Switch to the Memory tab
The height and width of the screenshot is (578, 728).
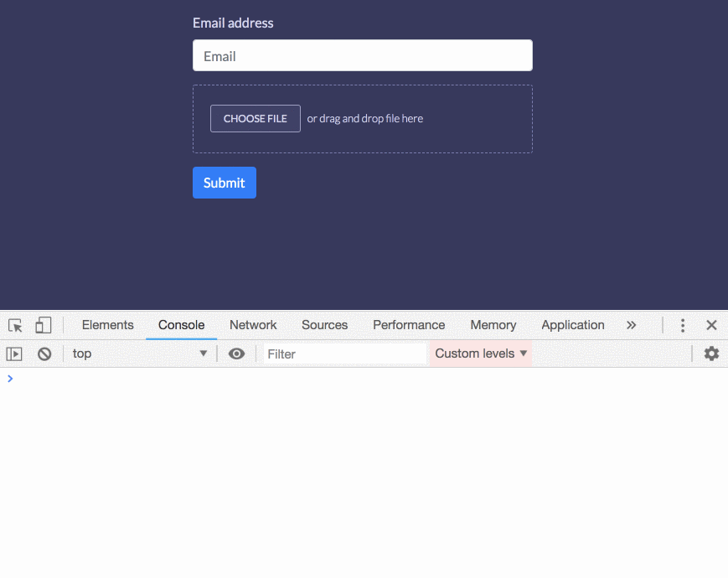(x=493, y=325)
